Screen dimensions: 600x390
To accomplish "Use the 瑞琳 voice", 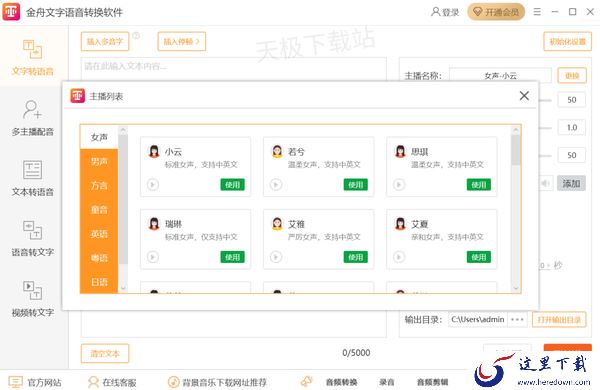I will pyautogui.click(x=232, y=257).
